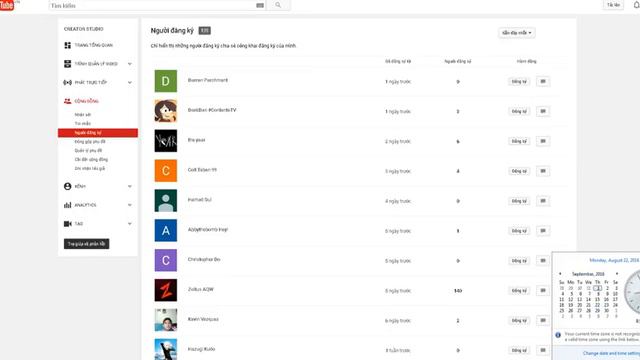The width and height of the screenshot is (640, 360).
Task: Go to next month in the calendar popup
Action: (x=617, y=274)
